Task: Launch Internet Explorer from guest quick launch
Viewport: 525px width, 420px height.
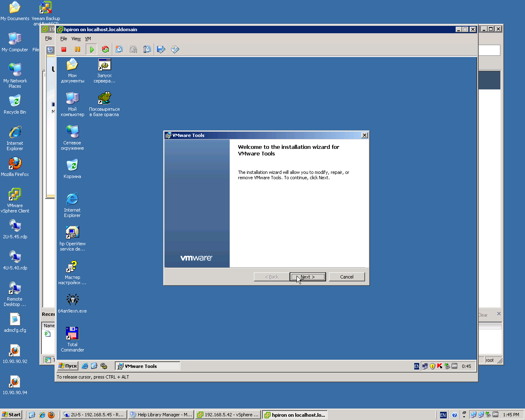Action: click(85, 366)
